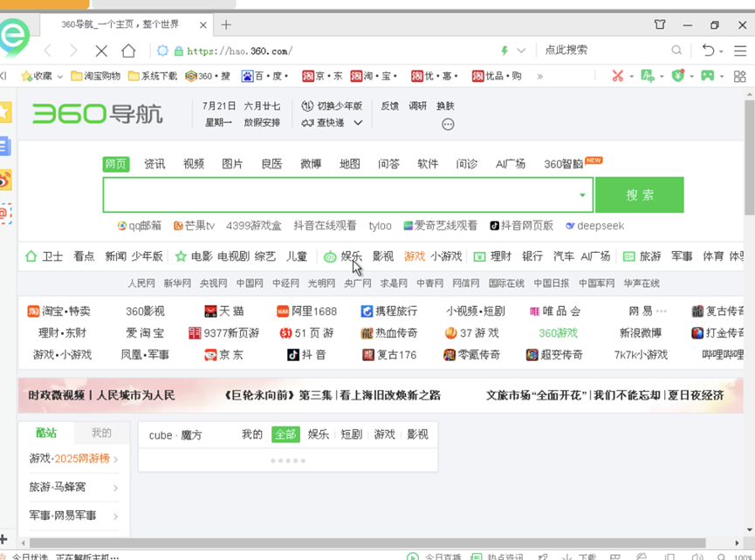Click the 娱乐 category link

(x=351, y=256)
